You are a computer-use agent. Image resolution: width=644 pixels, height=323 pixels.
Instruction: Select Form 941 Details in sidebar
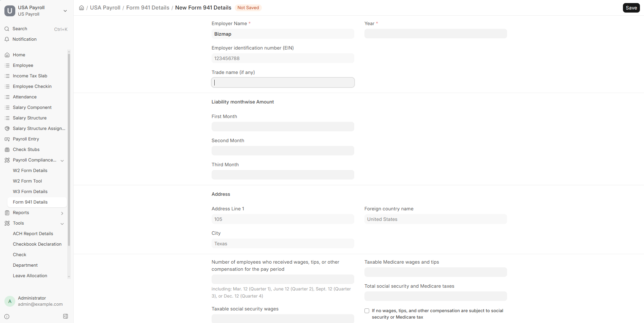[37, 202]
